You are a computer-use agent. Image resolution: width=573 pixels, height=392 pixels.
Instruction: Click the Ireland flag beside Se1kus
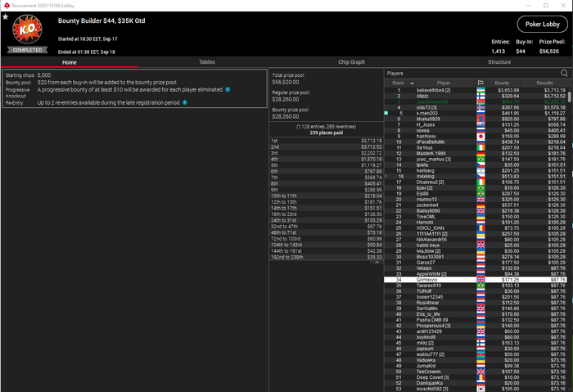pyautogui.click(x=481, y=147)
